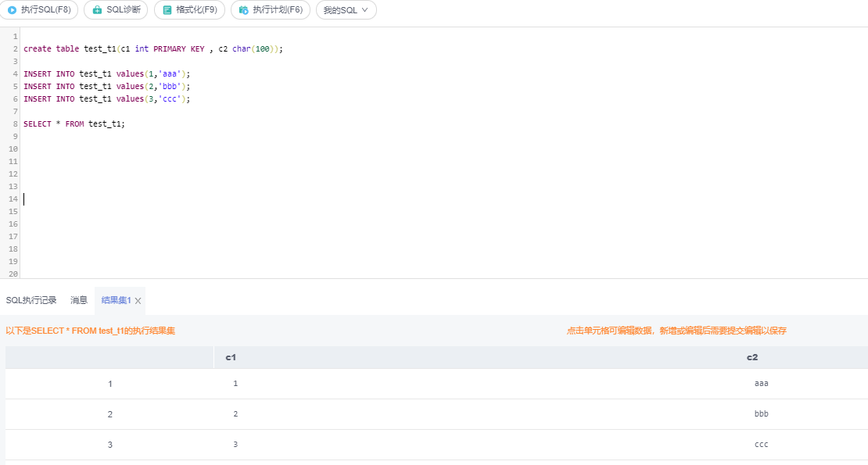Click the INSERT line with 'ccc' values
The width and height of the screenshot is (868, 465).
pos(107,99)
